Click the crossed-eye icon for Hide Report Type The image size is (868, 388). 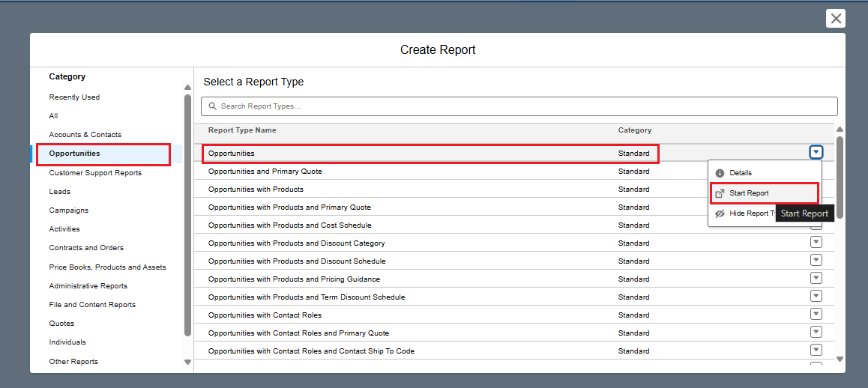(x=720, y=213)
